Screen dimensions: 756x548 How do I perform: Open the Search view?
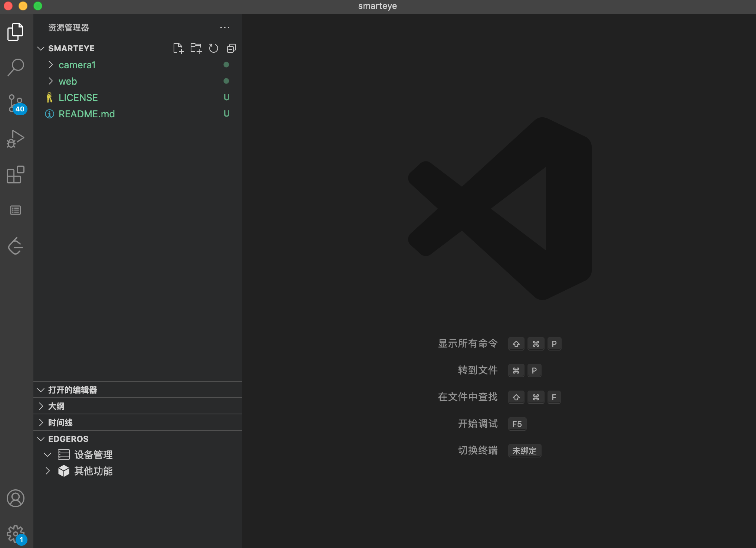click(x=16, y=68)
